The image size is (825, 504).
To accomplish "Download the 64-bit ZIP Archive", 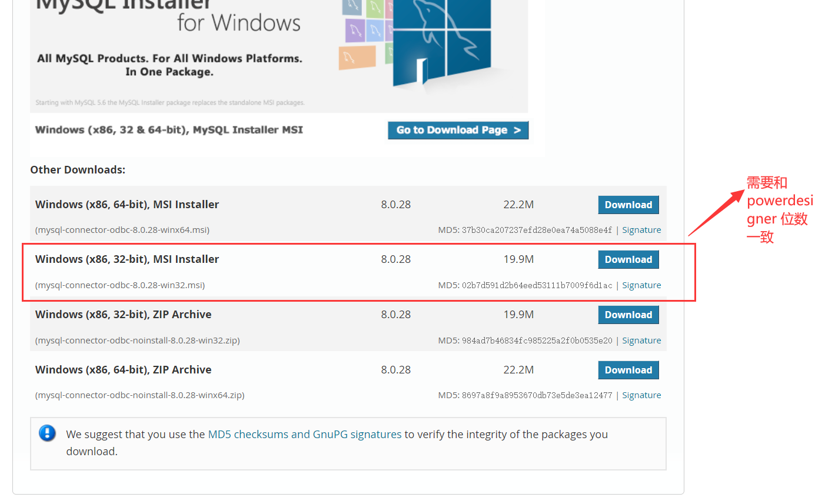I will 628,370.
